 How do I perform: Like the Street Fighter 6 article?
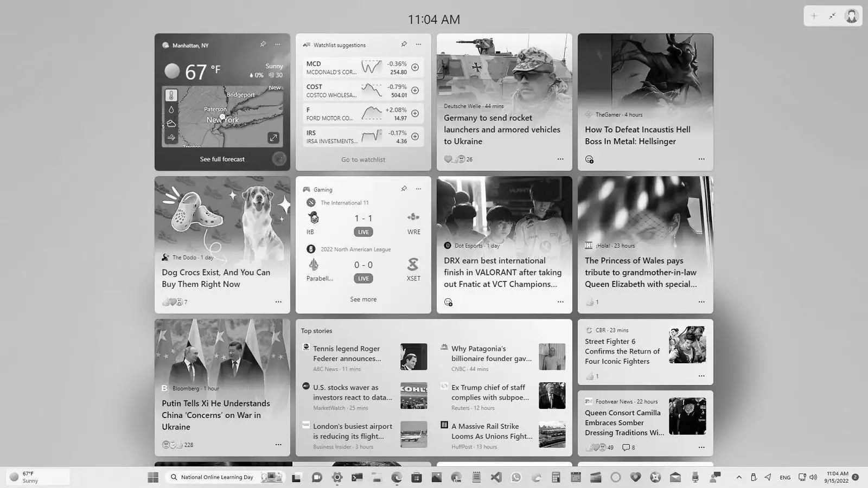tap(590, 376)
